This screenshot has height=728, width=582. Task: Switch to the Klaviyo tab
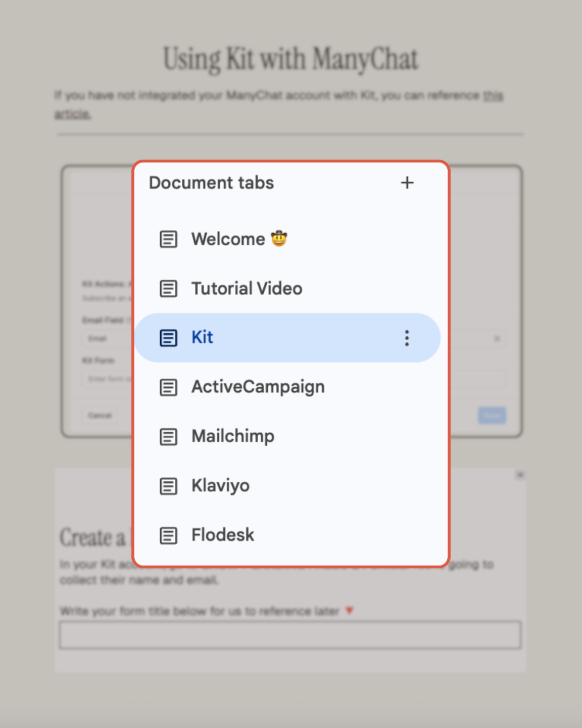[220, 486]
